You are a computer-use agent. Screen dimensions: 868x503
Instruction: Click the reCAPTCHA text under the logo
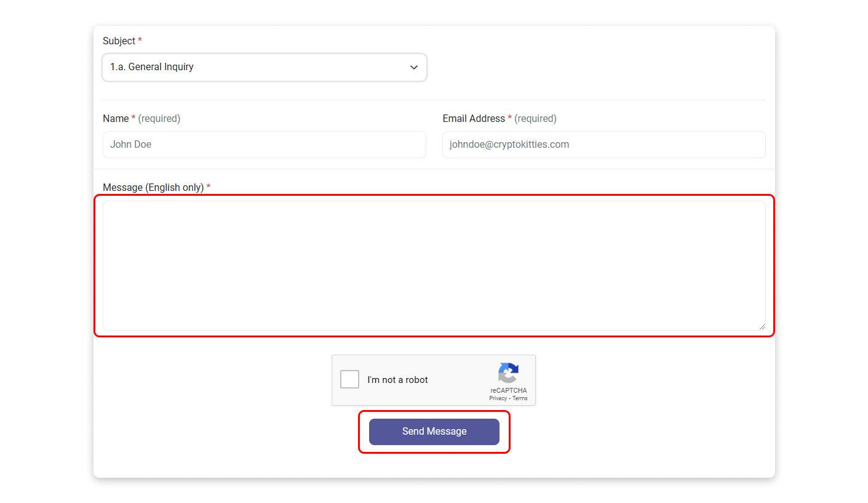(508, 390)
